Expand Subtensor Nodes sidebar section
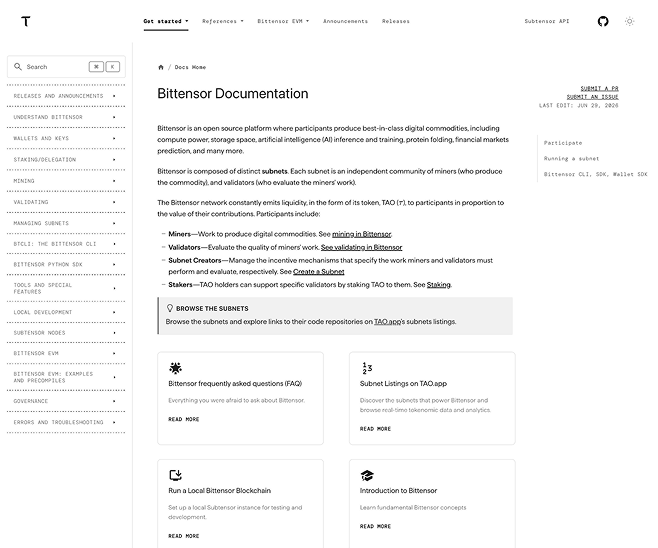 pyautogui.click(x=66, y=333)
